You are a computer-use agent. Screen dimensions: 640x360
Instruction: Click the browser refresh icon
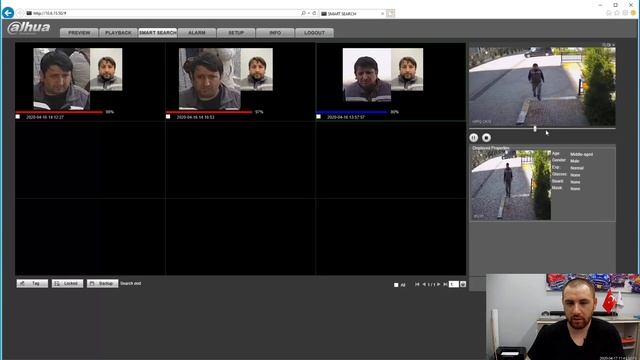coord(314,13)
